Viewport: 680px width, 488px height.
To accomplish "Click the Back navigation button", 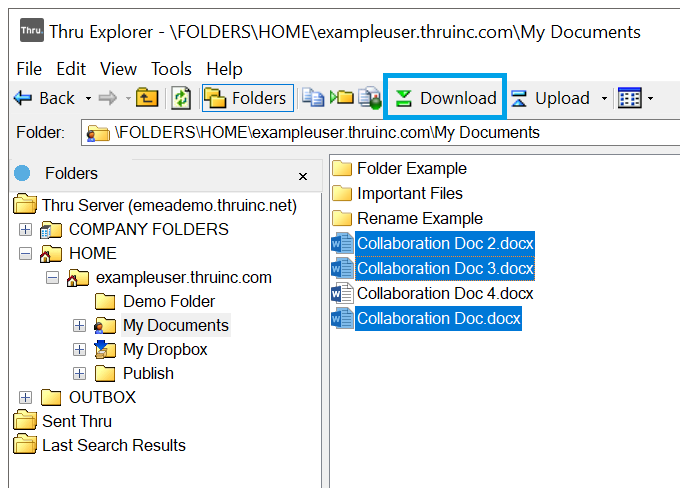I will pos(44,98).
